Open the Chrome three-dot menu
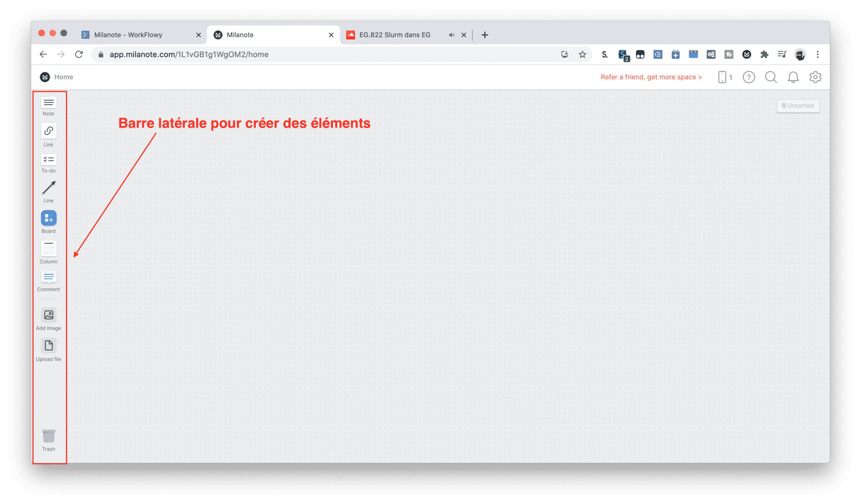Screen dimensions: 861x504 818,54
